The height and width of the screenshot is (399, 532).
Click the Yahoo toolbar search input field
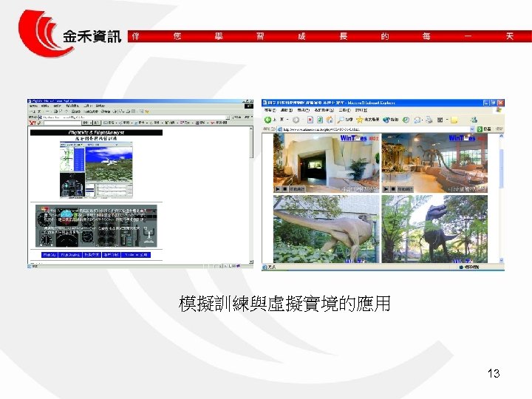(62, 123)
